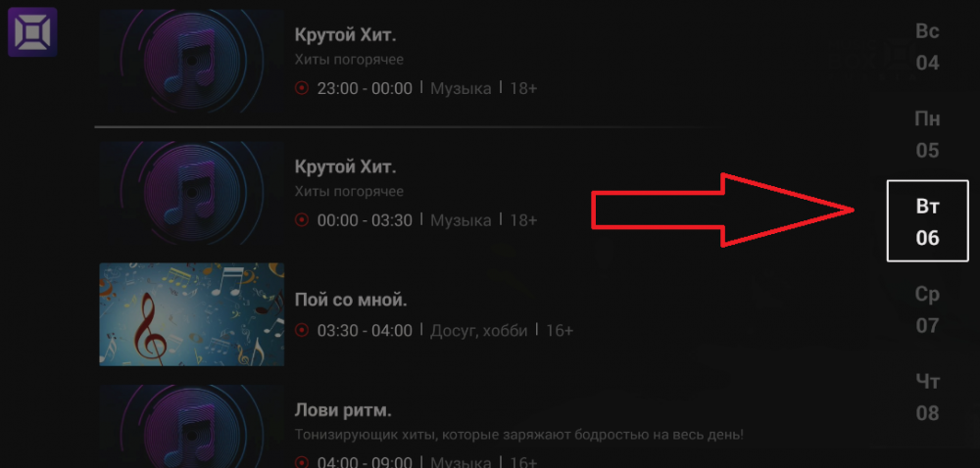Click the 03:30 - 04:00 time range
Screen dimensions: 980x468
(365, 331)
